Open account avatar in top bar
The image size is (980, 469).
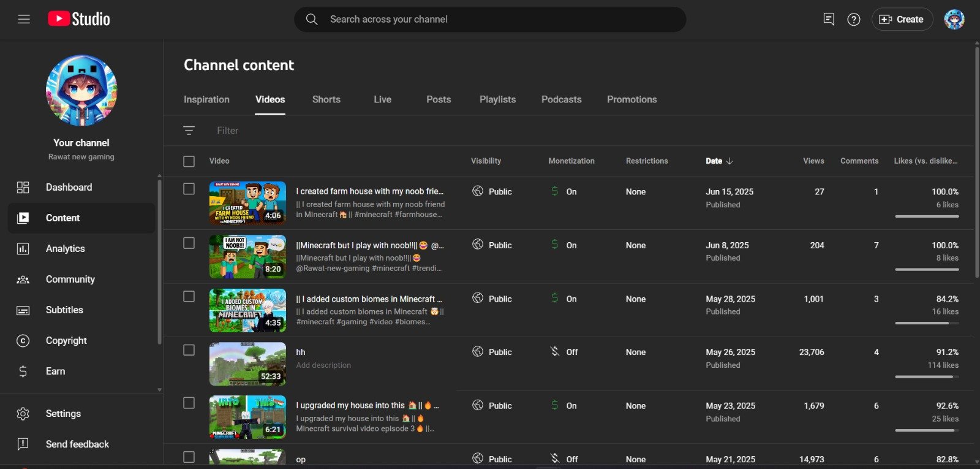(x=954, y=20)
